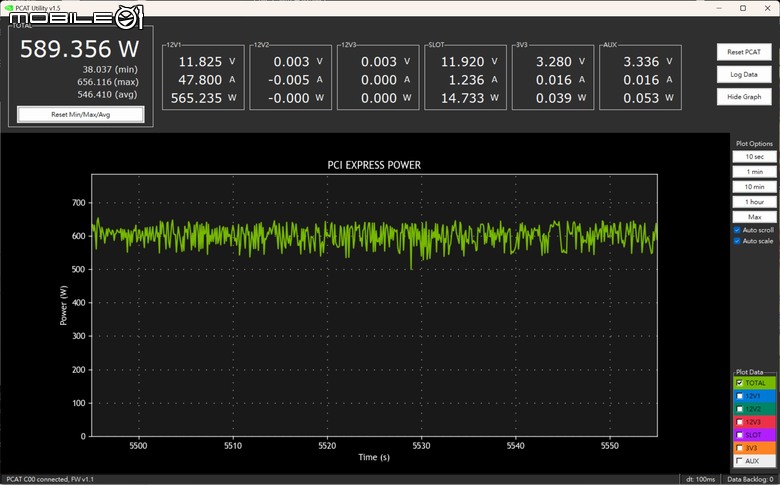
Task: Enable the 12V3 plot data series
Action: coord(739,422)
